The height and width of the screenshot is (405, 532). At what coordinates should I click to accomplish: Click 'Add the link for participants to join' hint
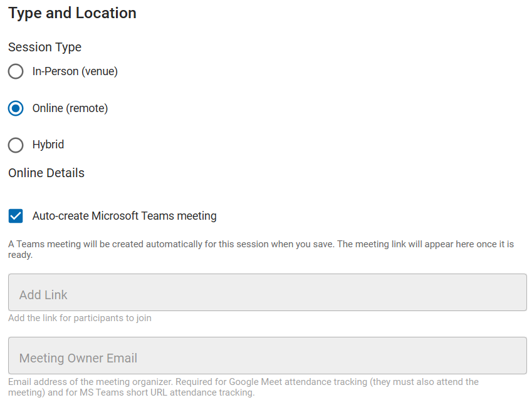(x=80, y=318)
